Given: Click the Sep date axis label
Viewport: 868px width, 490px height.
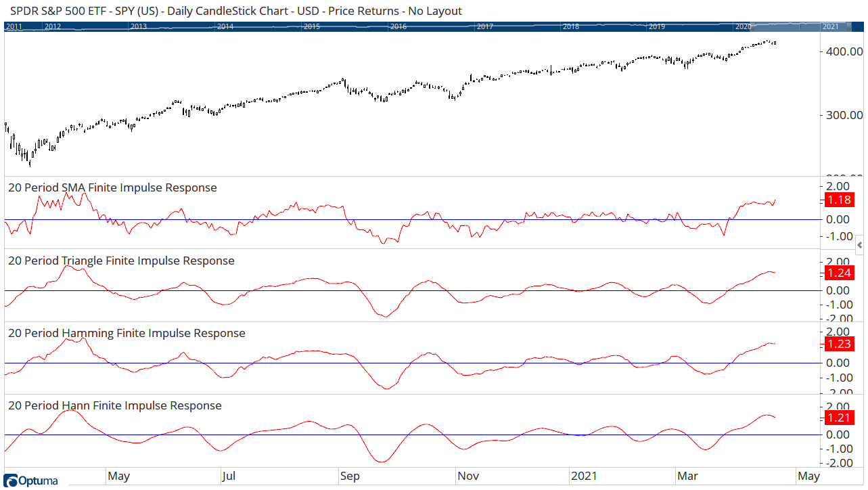Looking at the screenshot, I should coord(350,476).
